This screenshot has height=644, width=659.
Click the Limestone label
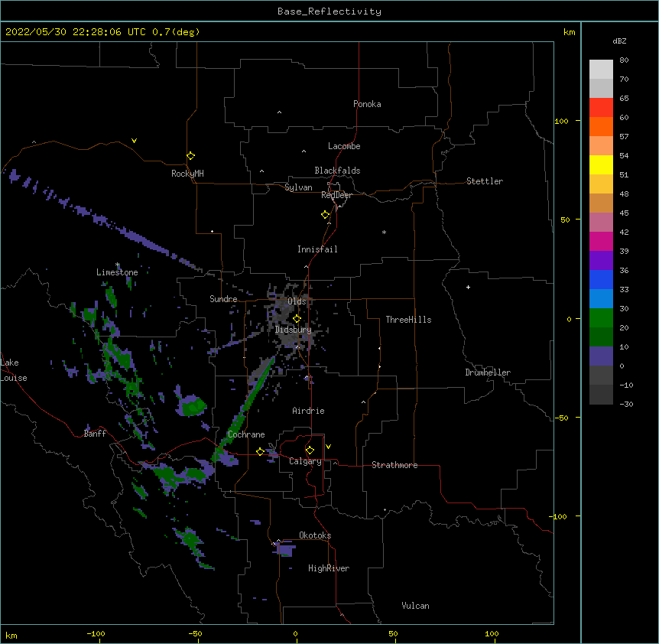117,272
